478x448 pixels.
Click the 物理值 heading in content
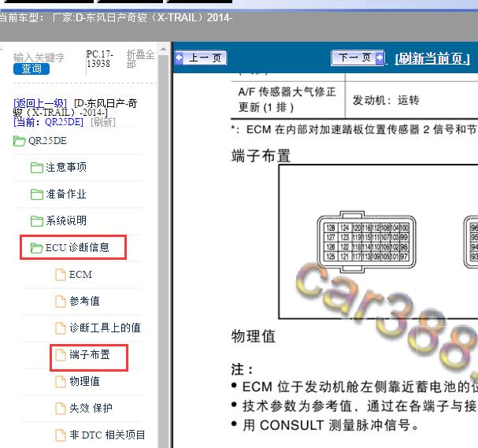coord(254,336)
